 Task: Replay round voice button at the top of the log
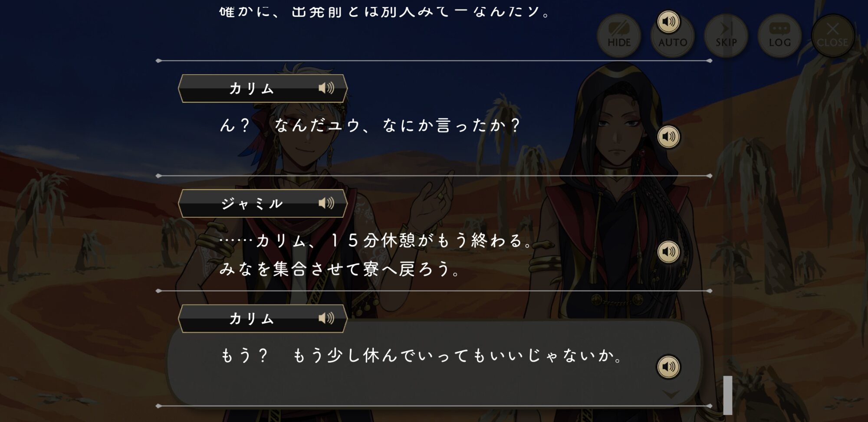tap(668, 22)
